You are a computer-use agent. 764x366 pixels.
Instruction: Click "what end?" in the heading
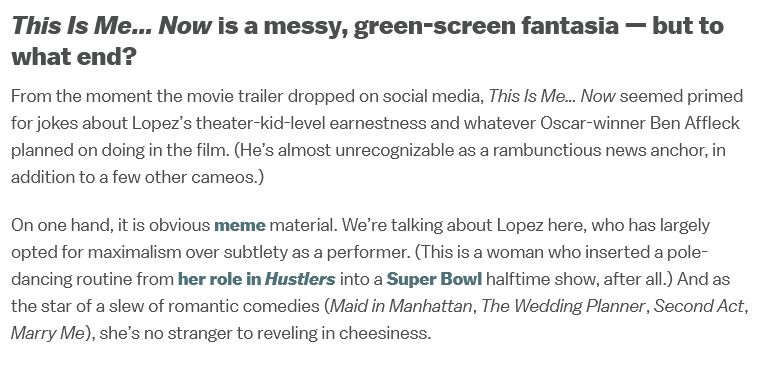point(74,57)
